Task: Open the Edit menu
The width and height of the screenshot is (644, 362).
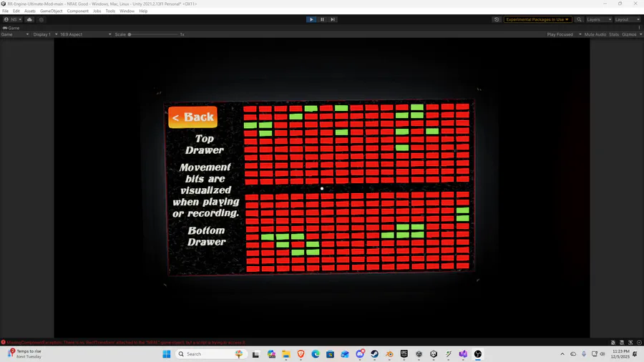Action: click(16, 11)
